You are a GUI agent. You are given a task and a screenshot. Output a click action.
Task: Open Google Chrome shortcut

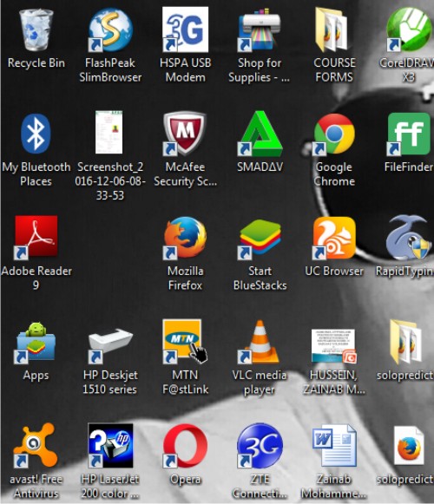(334, 134)
